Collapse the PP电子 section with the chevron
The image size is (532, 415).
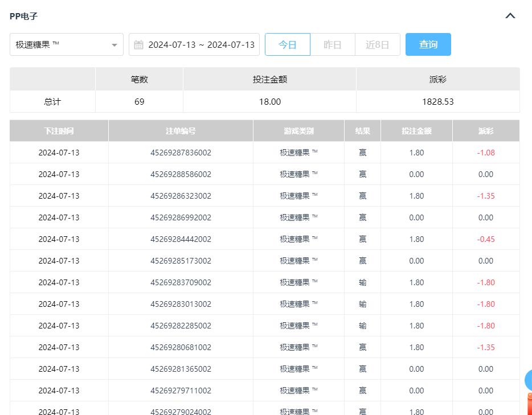point(510,16)
